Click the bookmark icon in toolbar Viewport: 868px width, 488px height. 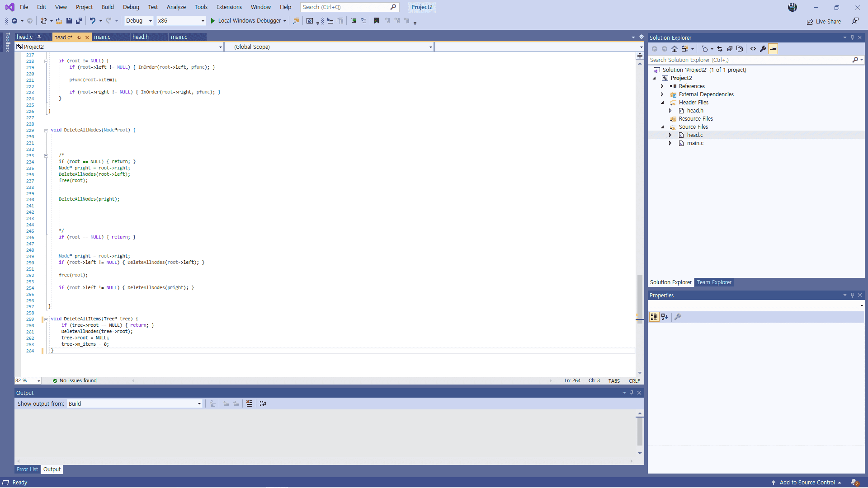pyautogui.click(x=377, y=21)
